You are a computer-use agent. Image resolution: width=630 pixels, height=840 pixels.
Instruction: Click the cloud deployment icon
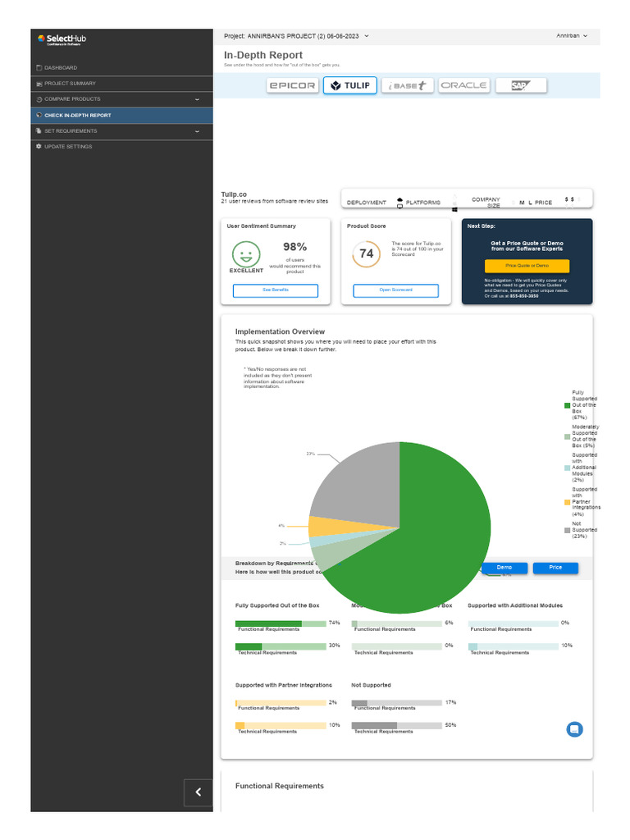399,200
